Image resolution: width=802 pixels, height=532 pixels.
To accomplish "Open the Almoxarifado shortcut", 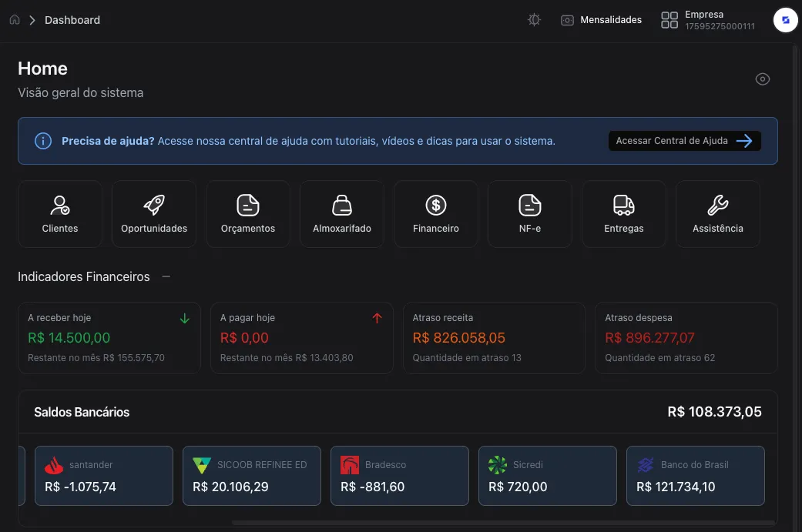I will [342, 214].
